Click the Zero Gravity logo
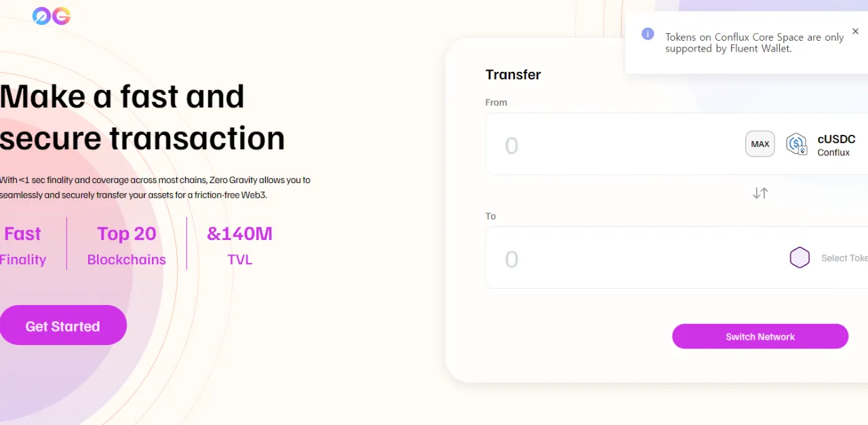 coord(52,16)
